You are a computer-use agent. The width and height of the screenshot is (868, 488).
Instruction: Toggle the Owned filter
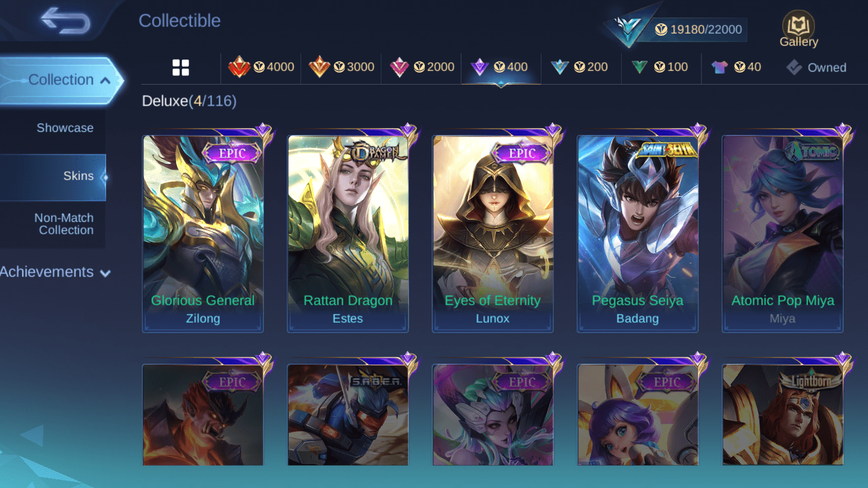click(x=816, y=68)
